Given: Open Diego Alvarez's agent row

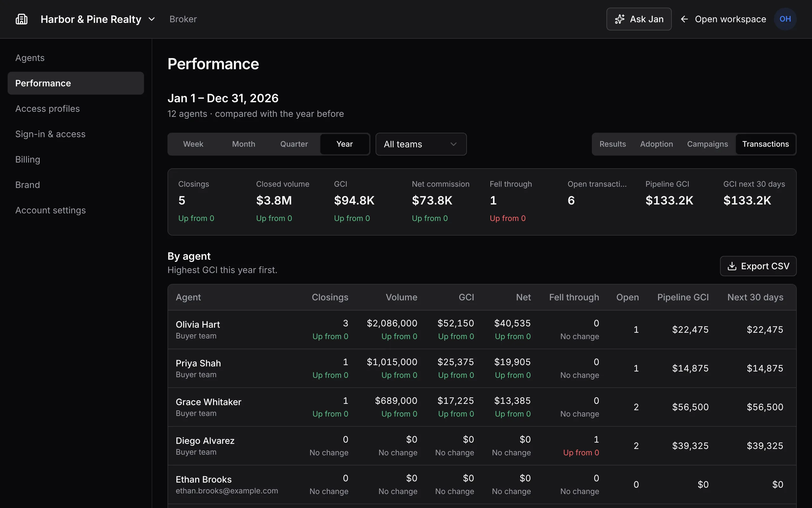Looking at the screenshot, I should click(x=482, y=445).
